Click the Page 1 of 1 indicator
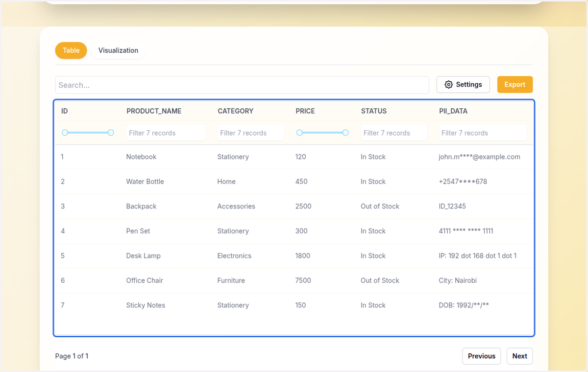 click(72, 356)
